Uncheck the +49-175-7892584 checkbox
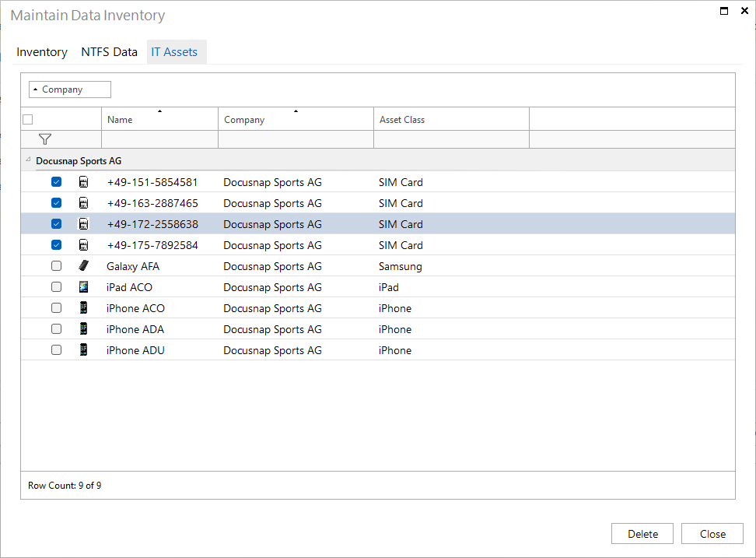 pyautogui.click(x=57, y=245)
